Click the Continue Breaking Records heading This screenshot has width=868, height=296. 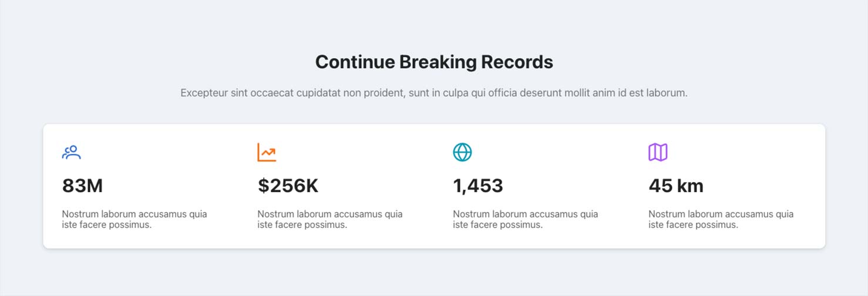coord(434,62)
